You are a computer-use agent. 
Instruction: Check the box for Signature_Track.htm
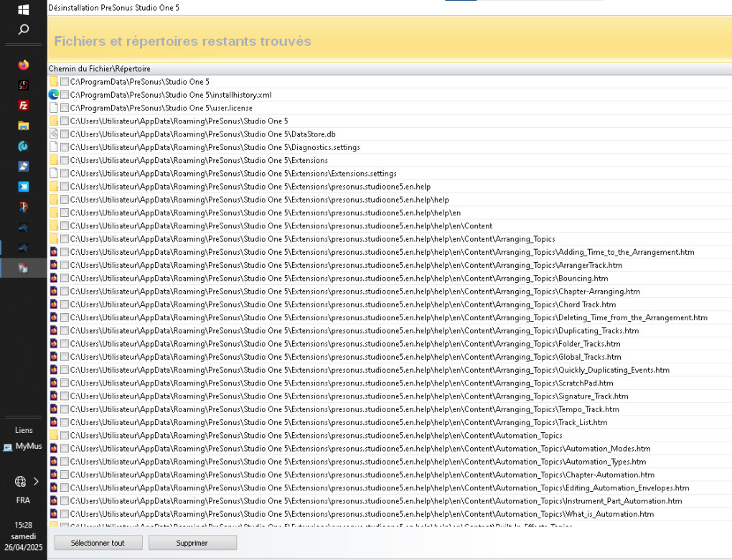click(x=65, y=396)
